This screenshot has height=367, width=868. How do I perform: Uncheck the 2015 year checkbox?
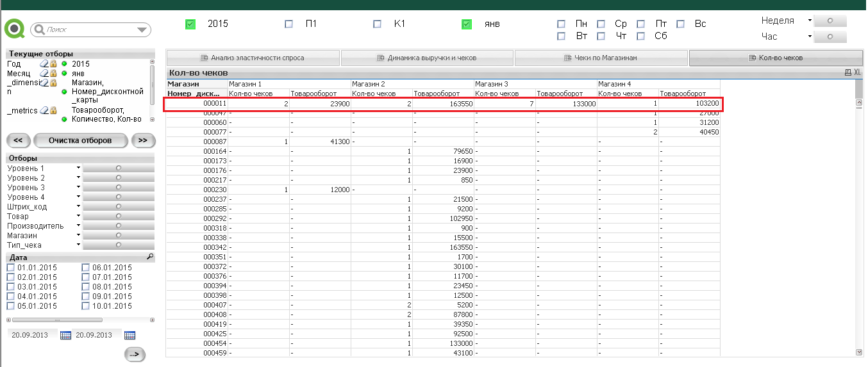(x=190, y=24)
